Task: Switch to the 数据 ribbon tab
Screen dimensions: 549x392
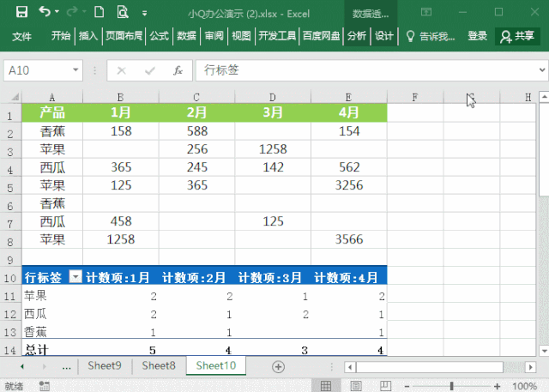Action: tap(186, 36)
